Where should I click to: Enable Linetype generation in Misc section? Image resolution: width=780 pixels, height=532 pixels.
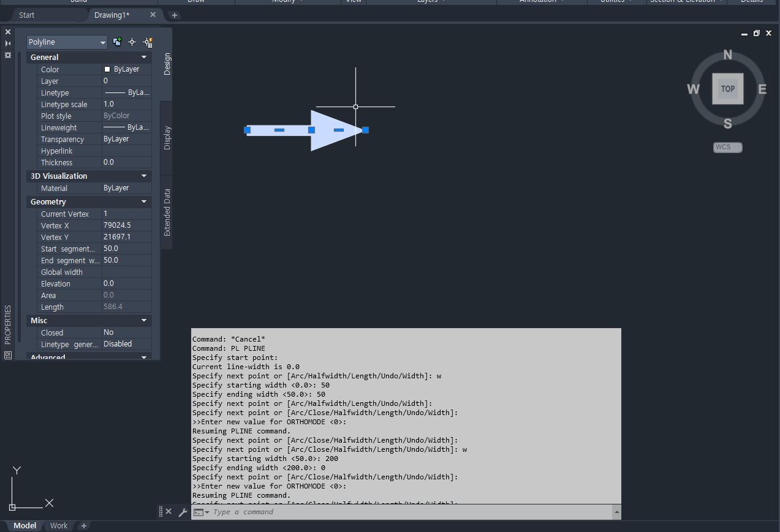[x=126, y=344]
